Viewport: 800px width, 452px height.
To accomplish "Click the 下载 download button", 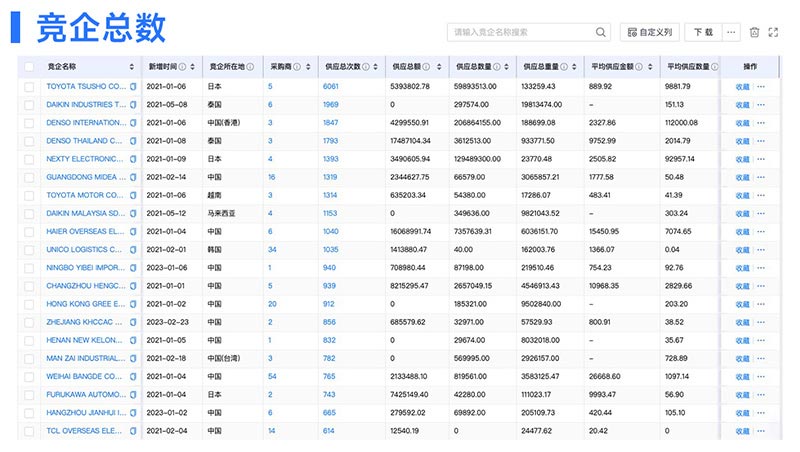I will tap(703, 32).
